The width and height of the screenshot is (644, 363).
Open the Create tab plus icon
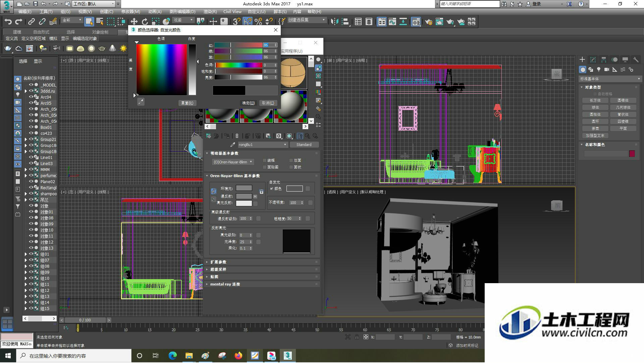(x=582, y=60)
